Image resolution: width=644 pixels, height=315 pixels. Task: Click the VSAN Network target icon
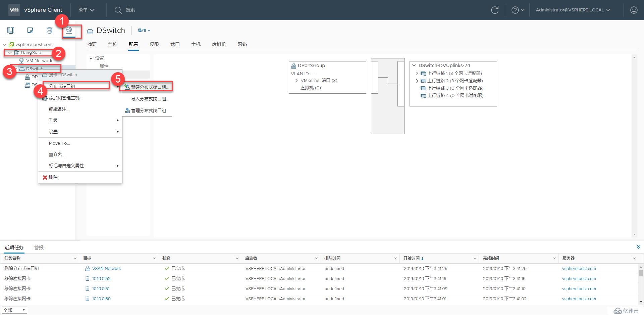(88, 268)
